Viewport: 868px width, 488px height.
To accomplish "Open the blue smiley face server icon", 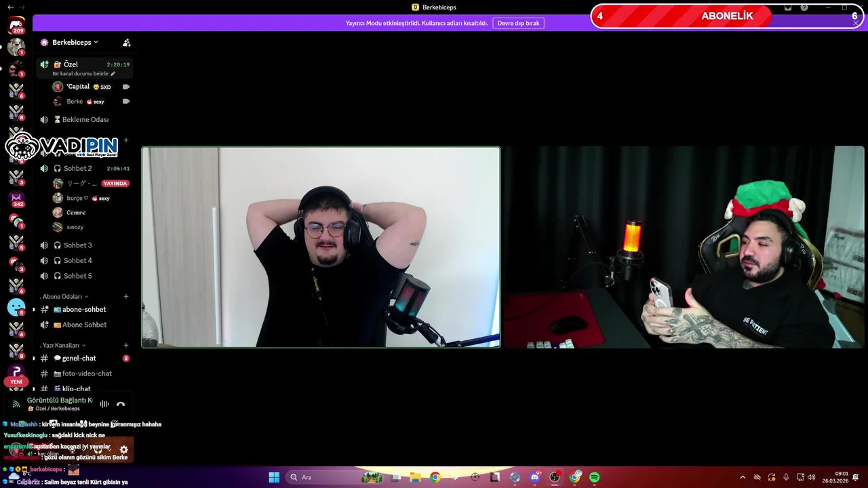I will coord(16,307).
